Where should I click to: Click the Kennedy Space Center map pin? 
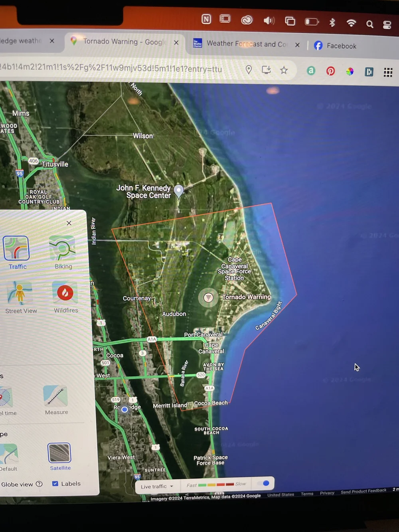point(179,191)
